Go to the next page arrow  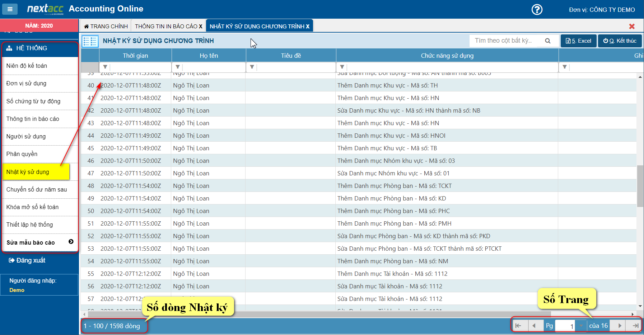click(x=619, y=326)
